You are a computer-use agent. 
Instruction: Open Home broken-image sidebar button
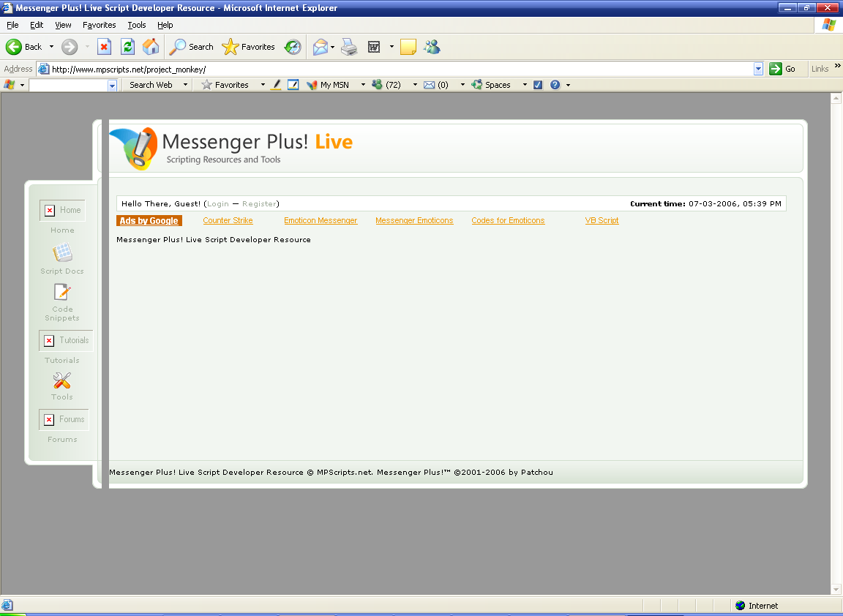tap(62, 210)
